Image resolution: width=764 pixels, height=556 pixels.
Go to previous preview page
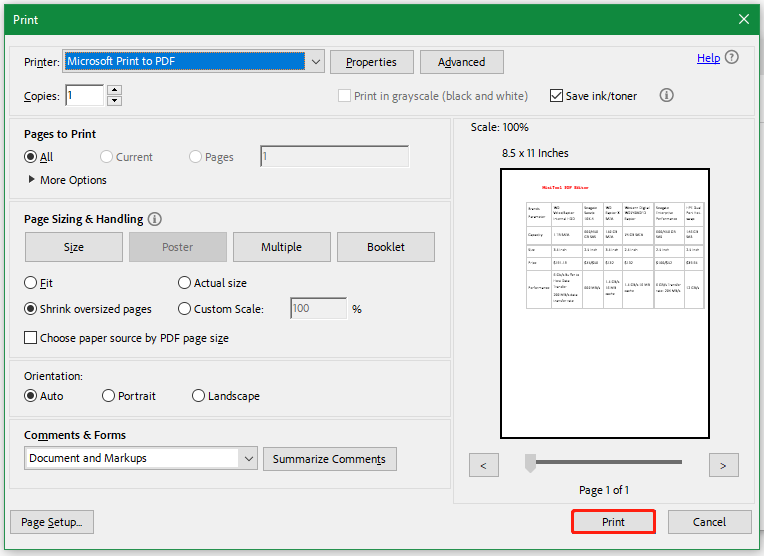pyautogui.click(x=484, y=465)
